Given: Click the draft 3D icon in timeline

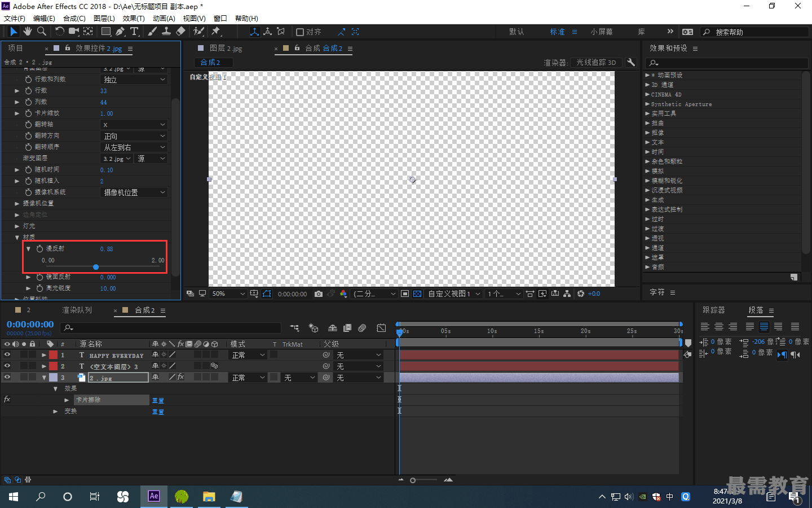Looking at the screenshot, I should (314, 328).
